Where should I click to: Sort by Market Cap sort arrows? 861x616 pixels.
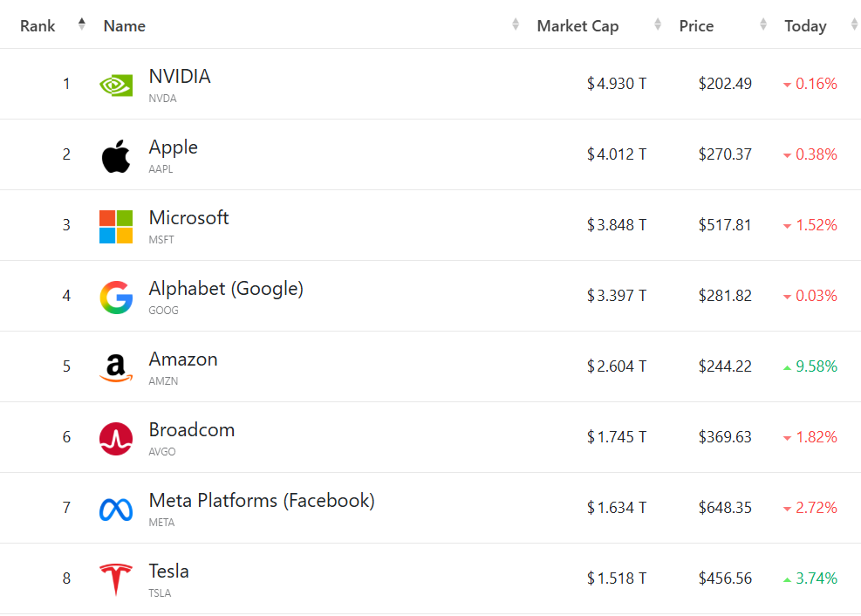(658, 25)
